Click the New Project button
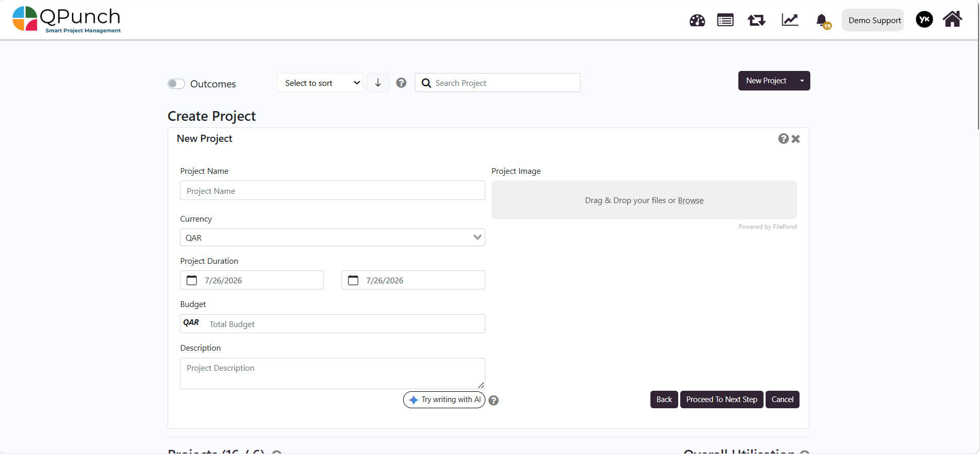This screenshot has height=454, width=980. [766, 81]
